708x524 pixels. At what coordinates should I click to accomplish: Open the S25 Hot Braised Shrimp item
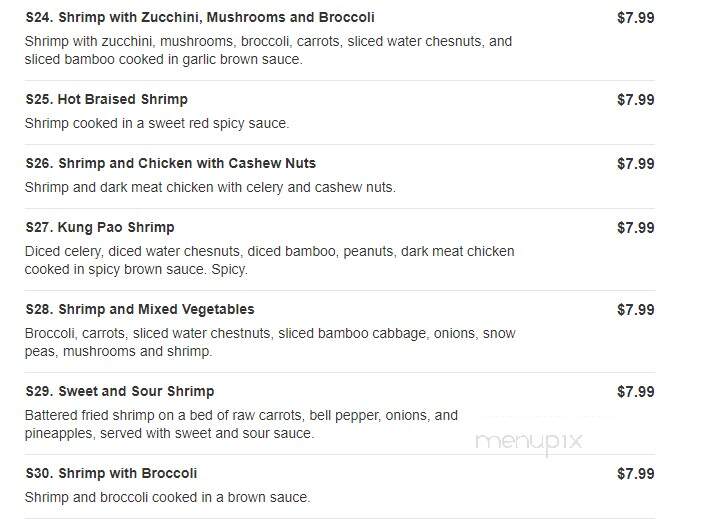[107, 99]
